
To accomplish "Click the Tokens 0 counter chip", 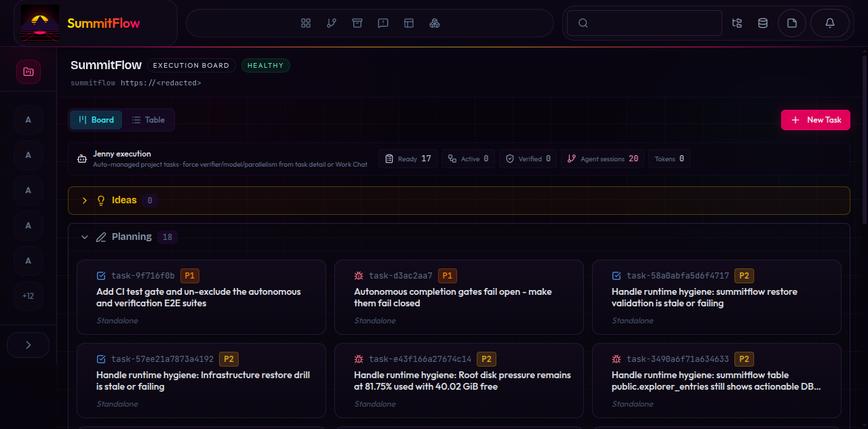I will point(669,159).
